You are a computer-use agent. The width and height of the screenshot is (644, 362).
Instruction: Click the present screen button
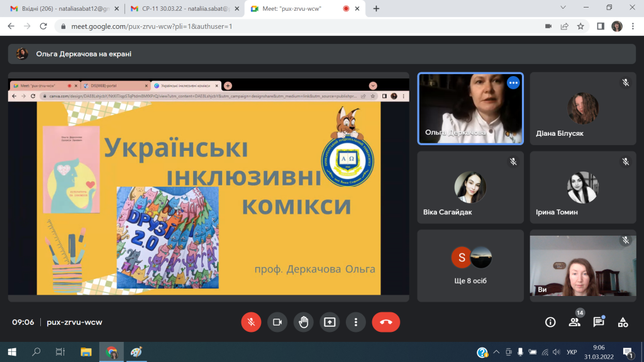(330, 322)
